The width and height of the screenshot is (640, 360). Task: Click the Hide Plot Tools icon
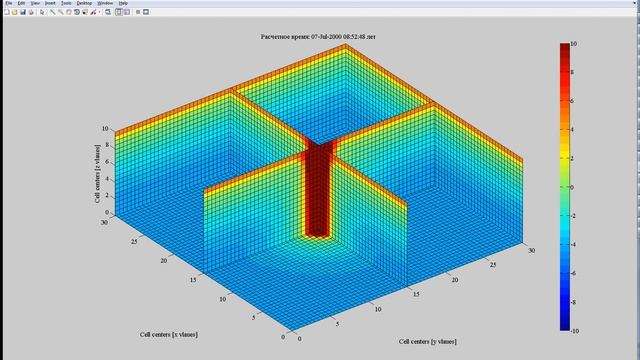click(x=138, y=12)
